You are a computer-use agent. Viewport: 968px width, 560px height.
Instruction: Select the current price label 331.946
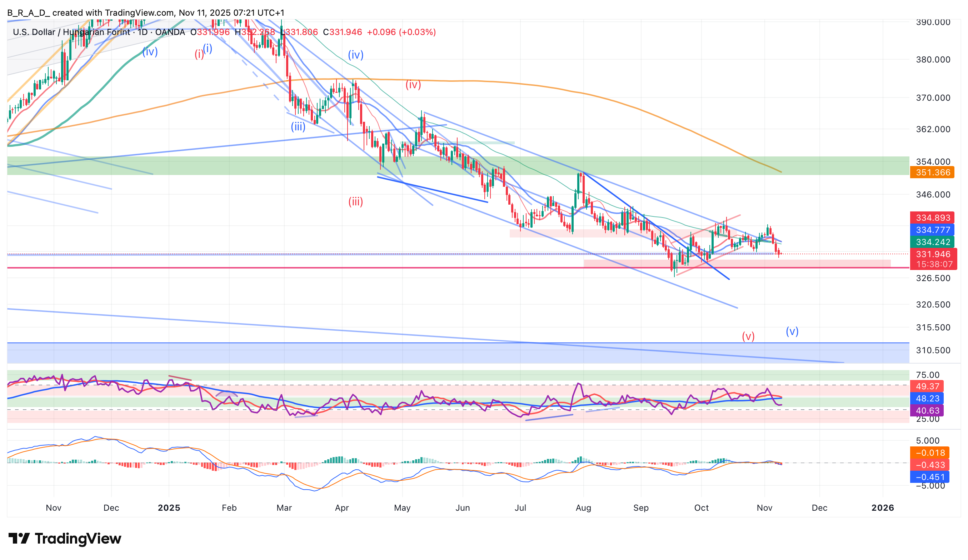[933, 254]
